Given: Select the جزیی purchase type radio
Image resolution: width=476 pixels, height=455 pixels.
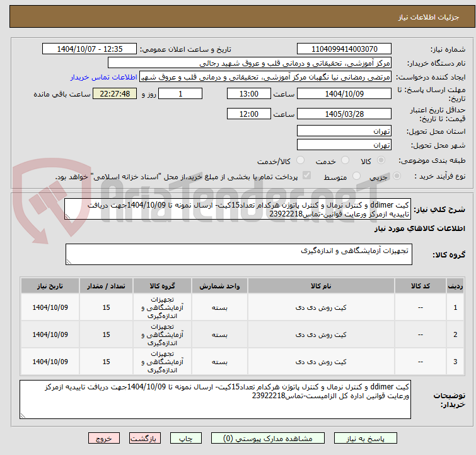Looking at the screenshot, I should click(x=397, y=176).
